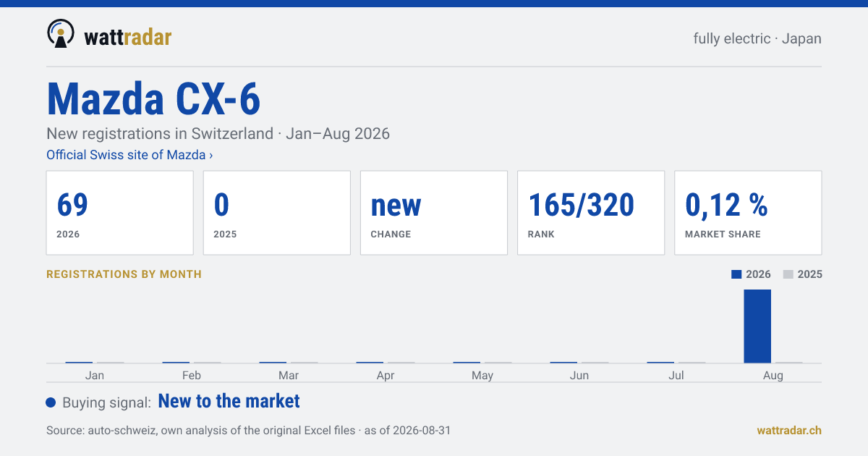The width and height of the screenshot is (868, 456).
Task: Click the auto-schweiz source note
Action: click(x=248, y=430)
